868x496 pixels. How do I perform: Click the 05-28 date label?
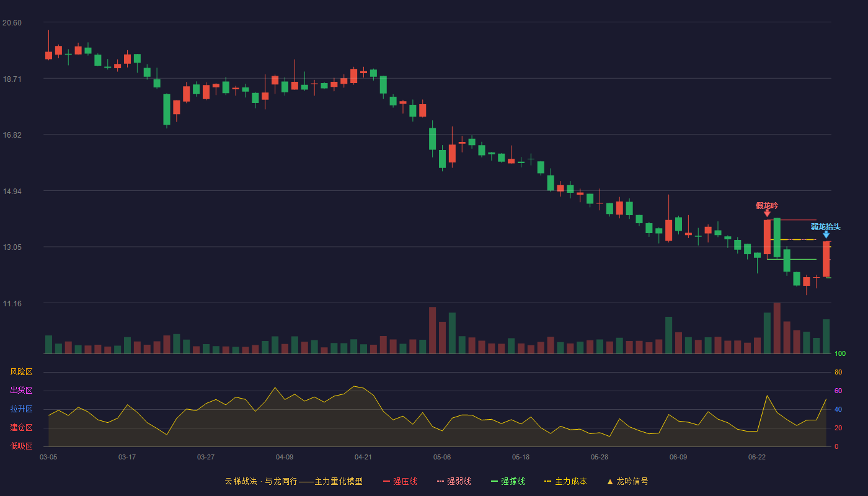(600, 457)
